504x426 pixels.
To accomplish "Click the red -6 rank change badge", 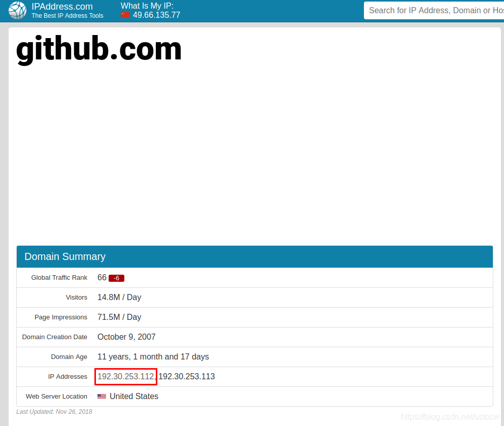I will click(x=116, y=278).
